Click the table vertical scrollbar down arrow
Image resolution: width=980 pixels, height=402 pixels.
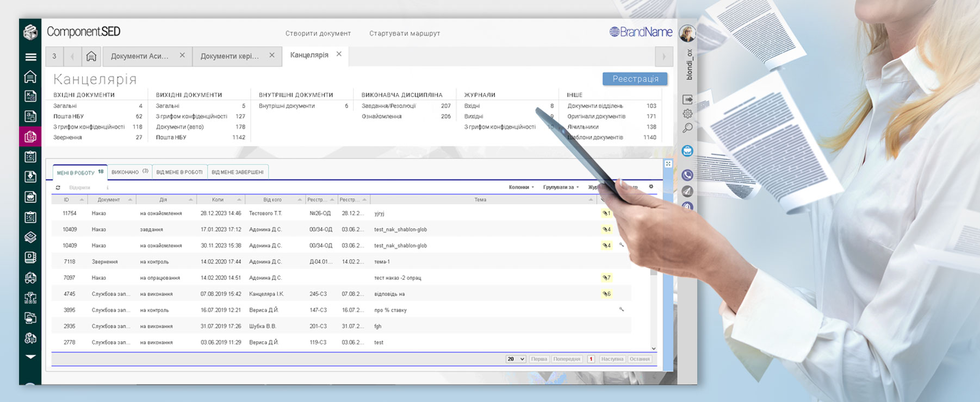[654, 349]
